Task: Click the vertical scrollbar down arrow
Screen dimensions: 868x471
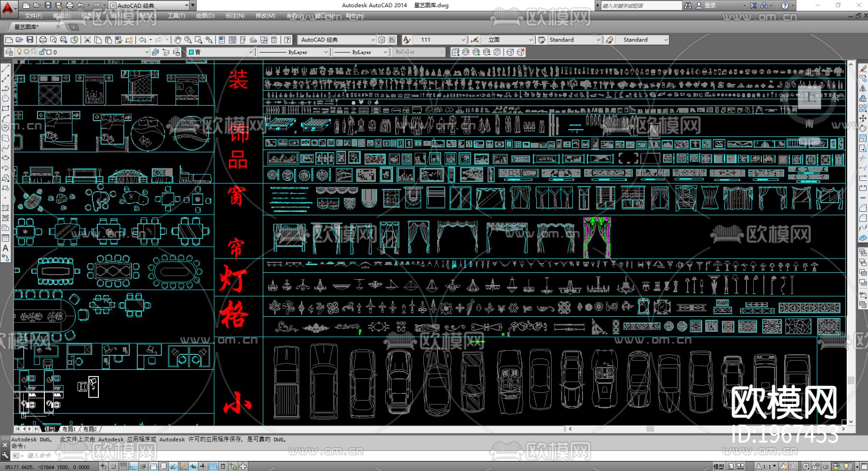Action: pyautogui.click(x=851, y=421)
